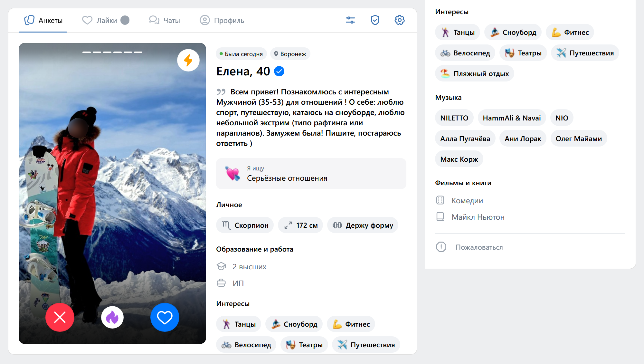Click the Сноуборд interest tag in right panel

[x=513, y=32]
